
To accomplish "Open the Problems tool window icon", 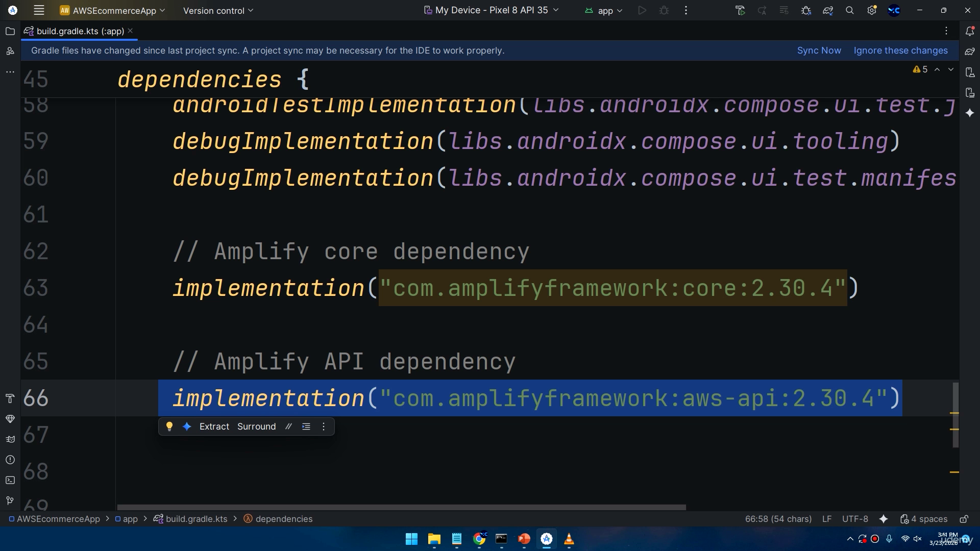I will click(x=10, y=460).
